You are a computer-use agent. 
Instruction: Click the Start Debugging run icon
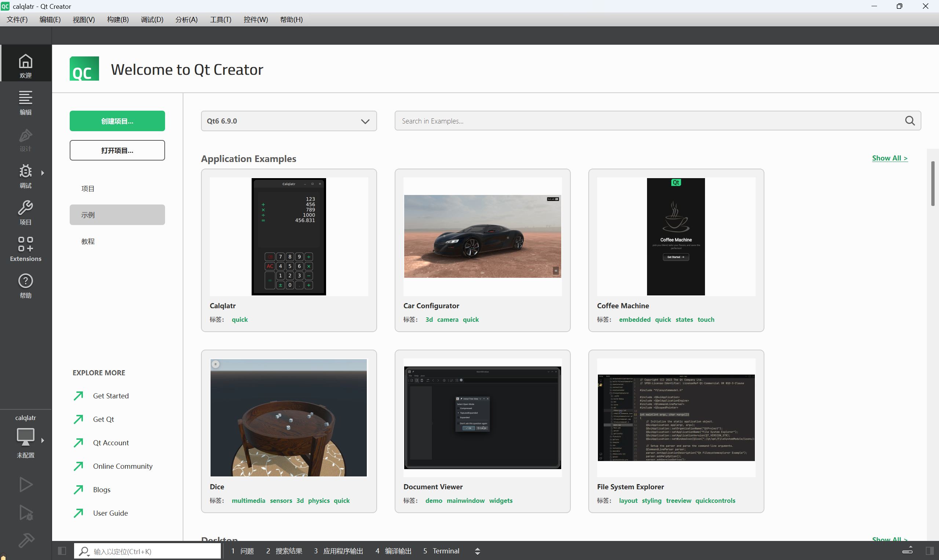coord(26,513)
